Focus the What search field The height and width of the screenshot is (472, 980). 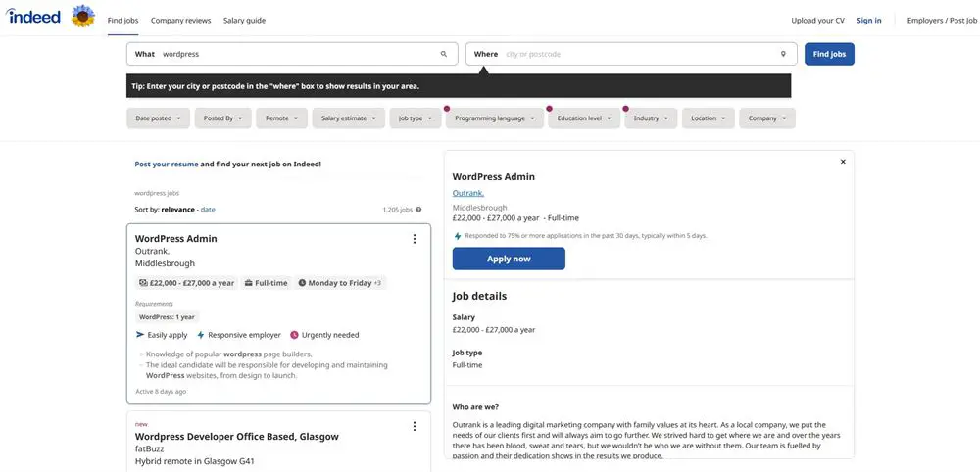pos(292,54)
